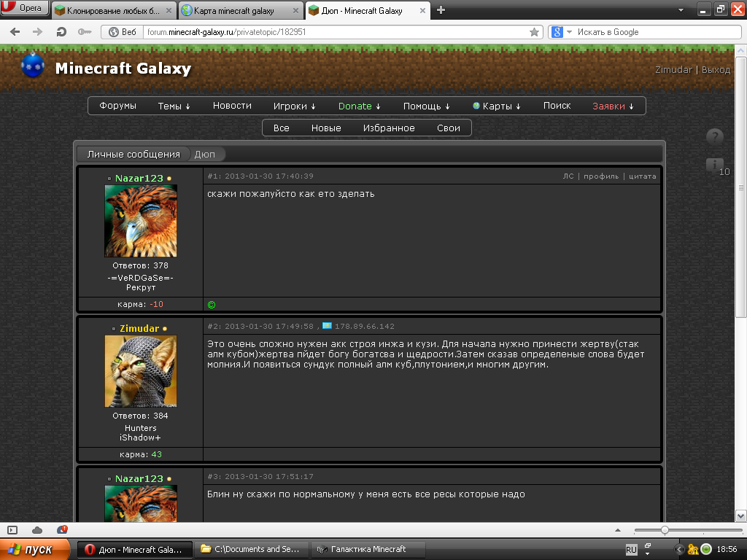Open the closed tabs dropdown arrow

tap(681, 10)
